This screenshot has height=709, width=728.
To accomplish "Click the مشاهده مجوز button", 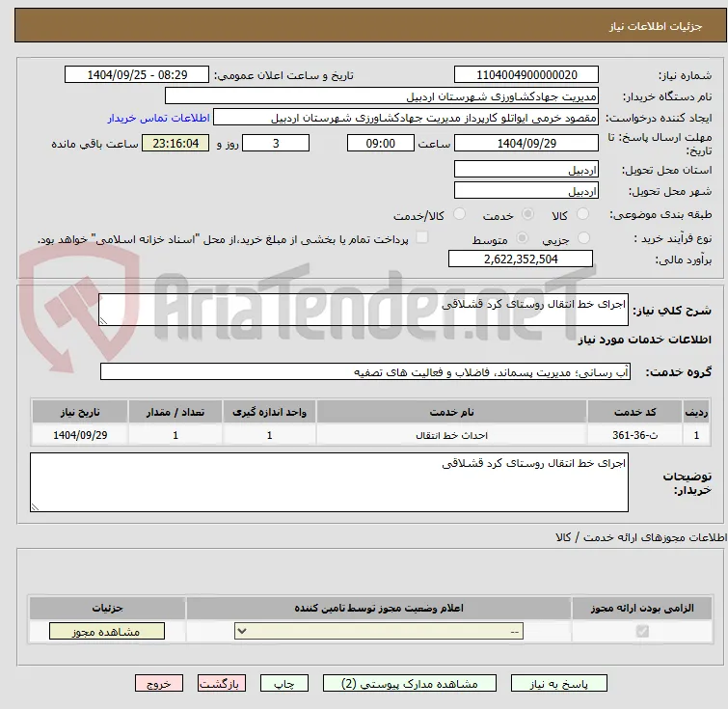I will coord(107,632).
